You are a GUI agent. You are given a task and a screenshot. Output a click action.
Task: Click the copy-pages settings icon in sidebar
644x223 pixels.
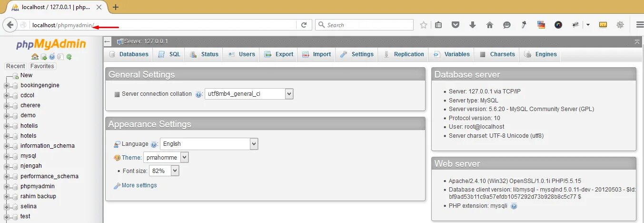tap(60, 57)
